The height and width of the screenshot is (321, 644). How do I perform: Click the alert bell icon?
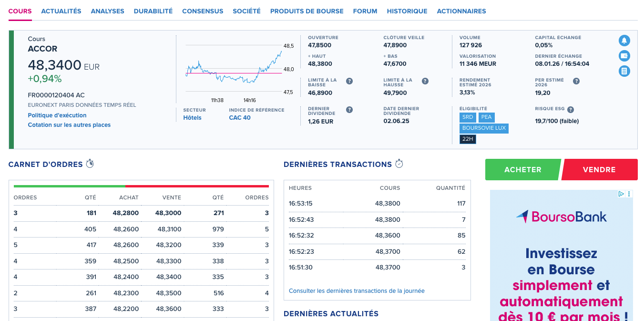pos(624,41)
